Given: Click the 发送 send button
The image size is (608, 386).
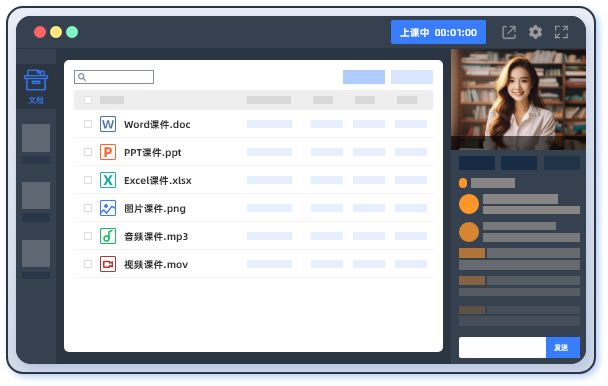Looking at the screenshot, I should [563, 347].
